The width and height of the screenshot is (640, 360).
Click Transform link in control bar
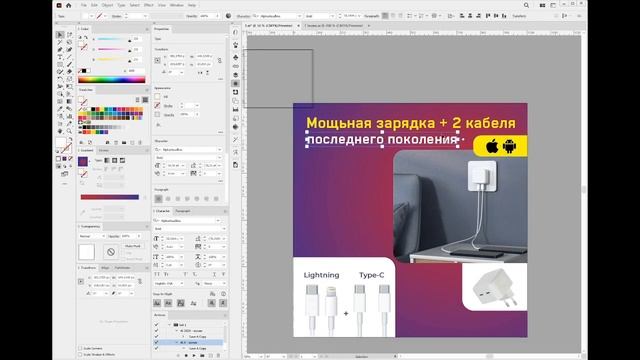click(x=519, y=16)
